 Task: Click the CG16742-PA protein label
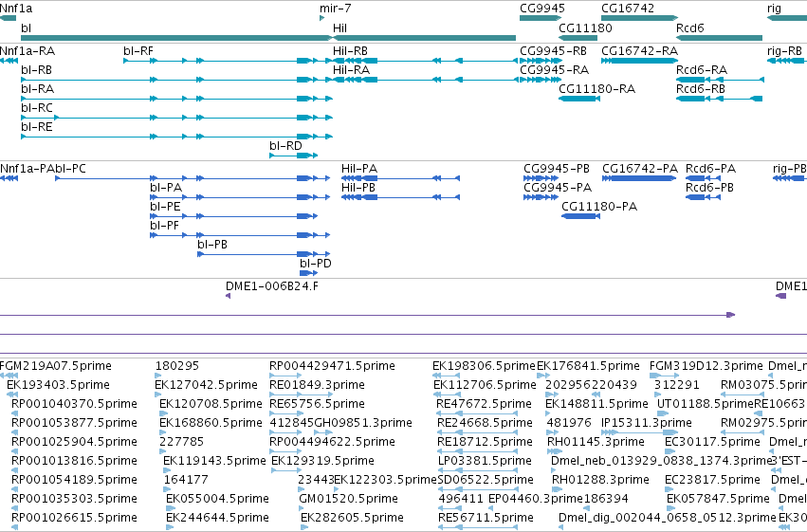click(640, 169)
